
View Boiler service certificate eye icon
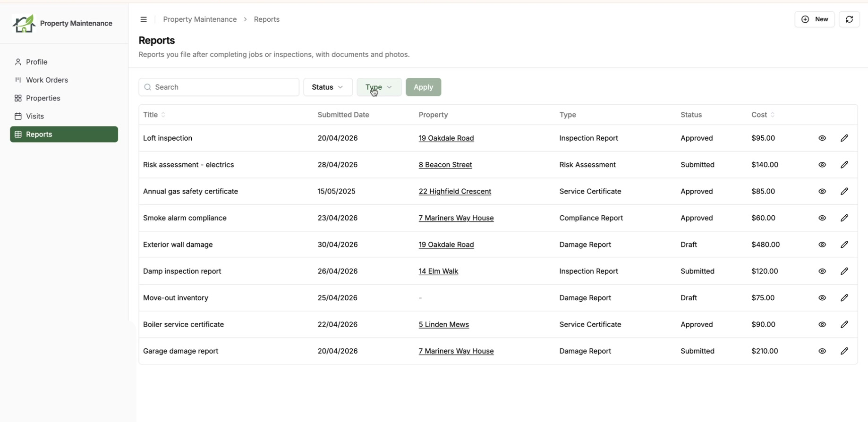click(x=822, y=324)
